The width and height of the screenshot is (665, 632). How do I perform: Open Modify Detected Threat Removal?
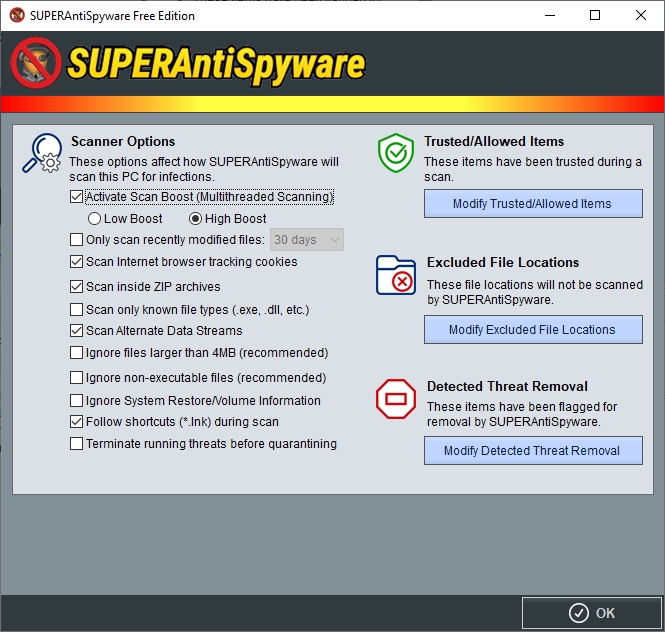click(x=533, y=450)
